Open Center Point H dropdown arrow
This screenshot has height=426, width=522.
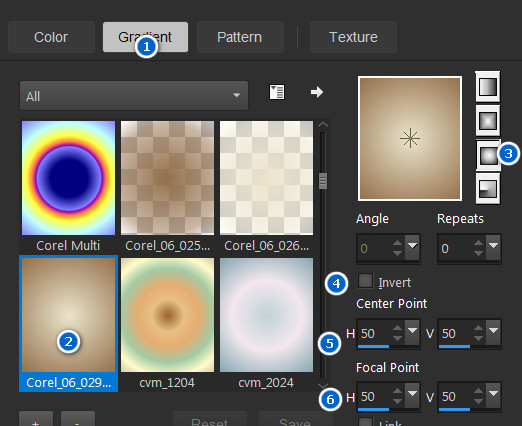pyautogui.click(x=412, y=332)
